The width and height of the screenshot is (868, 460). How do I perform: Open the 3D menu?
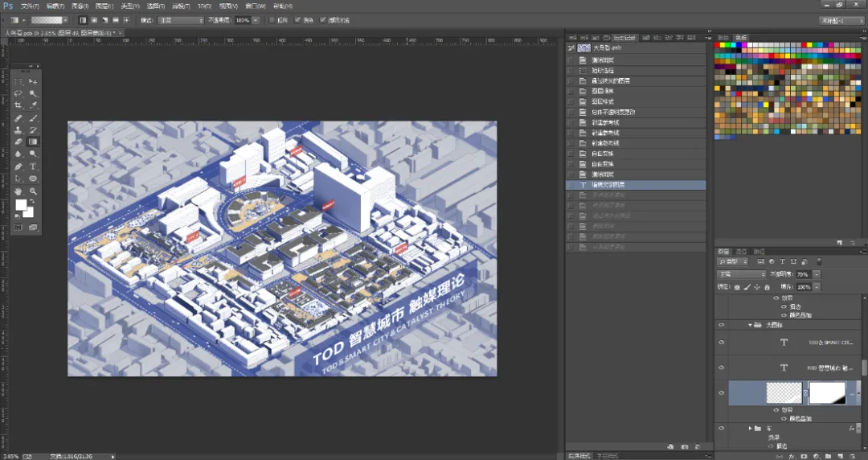tap(204, 6)
